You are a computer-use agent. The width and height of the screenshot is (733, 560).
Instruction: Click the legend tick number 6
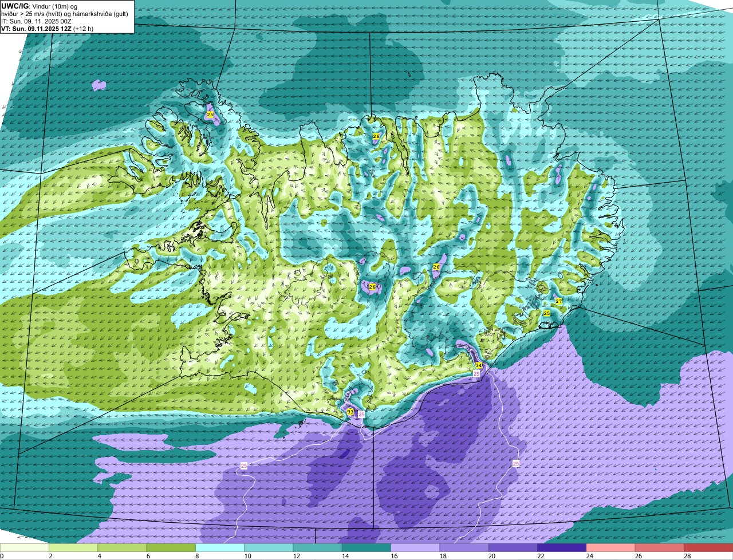pos(148,556)
